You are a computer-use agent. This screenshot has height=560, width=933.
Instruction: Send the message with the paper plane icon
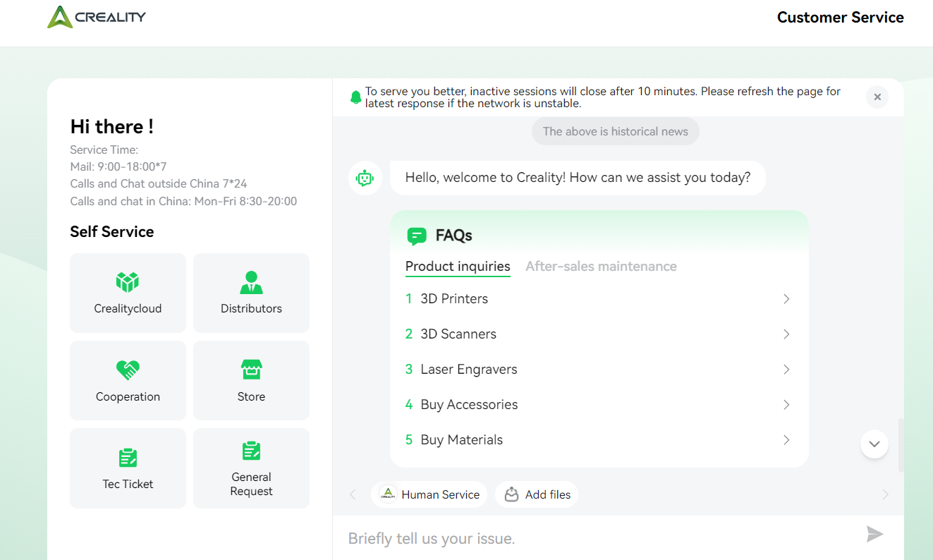click(874, 534)
